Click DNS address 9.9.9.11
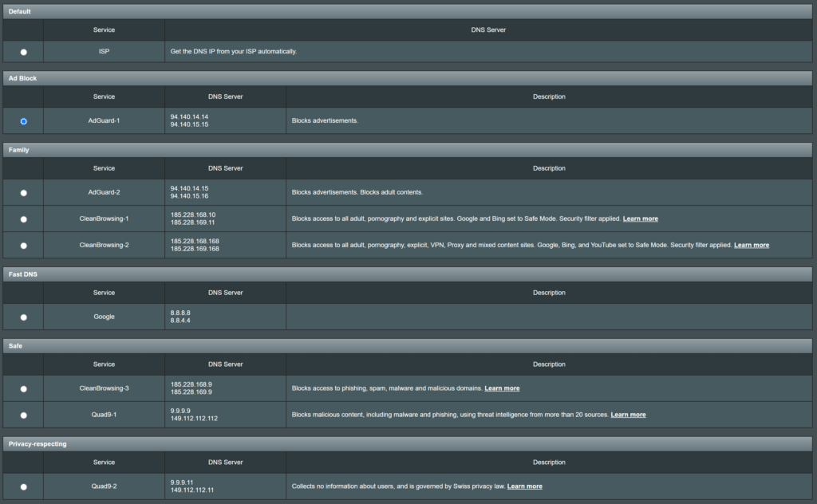The height and width of the screenshot is (504, 817). pos(182,482)
